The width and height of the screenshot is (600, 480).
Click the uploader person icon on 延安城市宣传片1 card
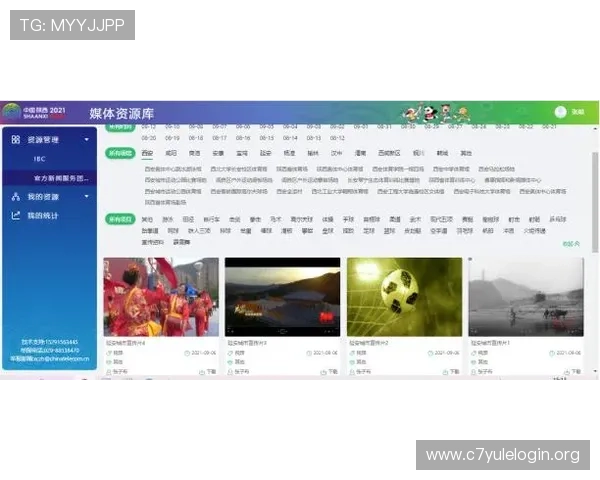click(474, 372)
